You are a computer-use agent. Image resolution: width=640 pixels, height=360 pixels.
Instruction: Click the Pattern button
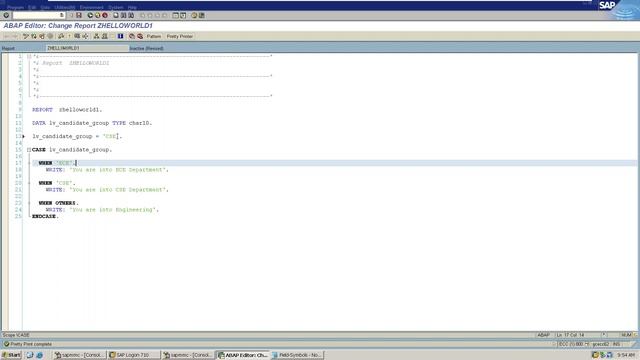[154, 36]
